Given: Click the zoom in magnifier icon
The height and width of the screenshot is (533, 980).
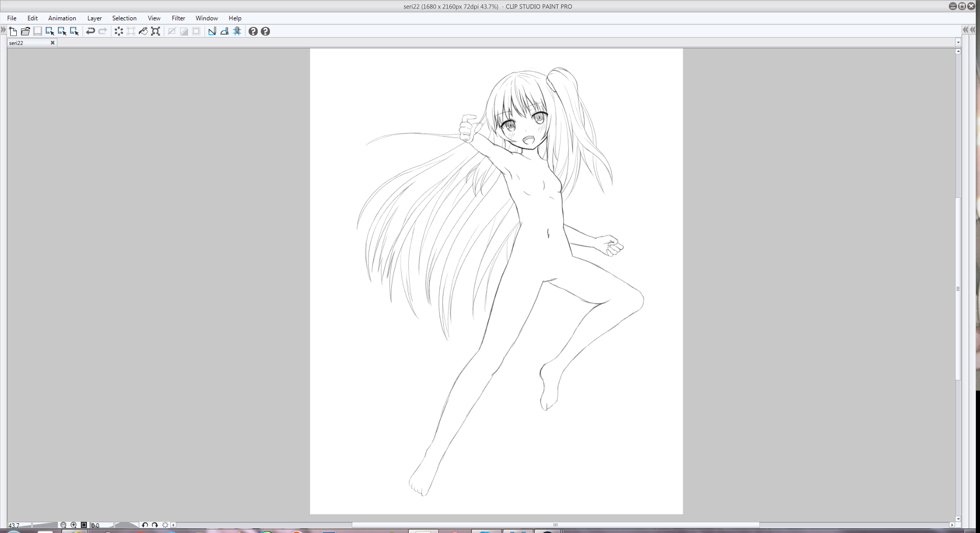Looking at the screenshot, I should [74, 525].
